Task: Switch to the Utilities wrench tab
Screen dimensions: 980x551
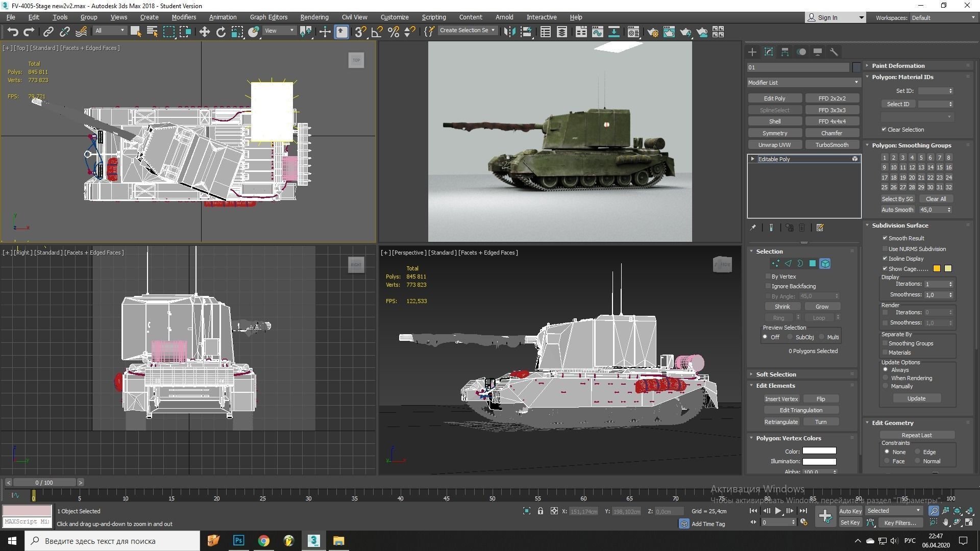Action: (834, 52)
